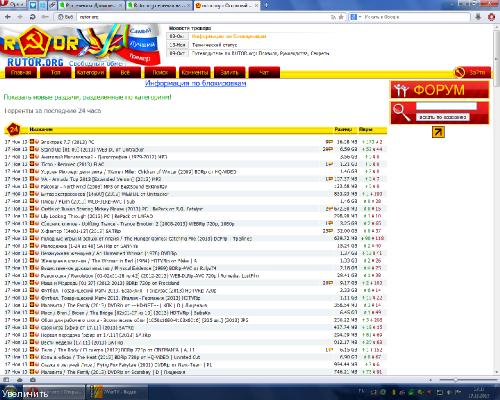The image size is (500, 400).
Task: Focus the browser search field
Action: point(417,17)
